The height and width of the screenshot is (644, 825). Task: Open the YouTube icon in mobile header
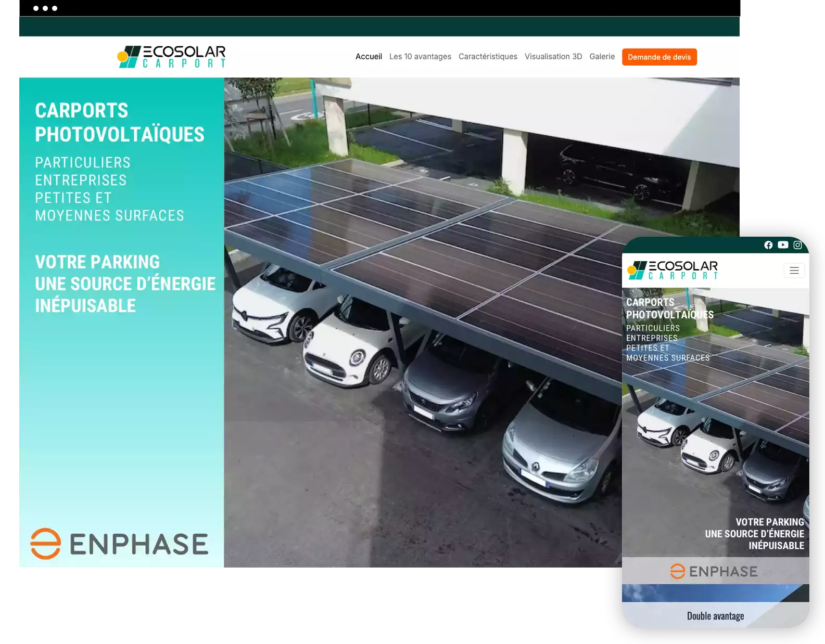783,245
